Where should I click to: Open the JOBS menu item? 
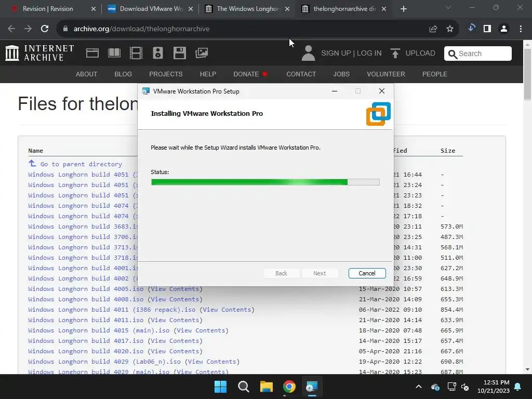(341, 74)
